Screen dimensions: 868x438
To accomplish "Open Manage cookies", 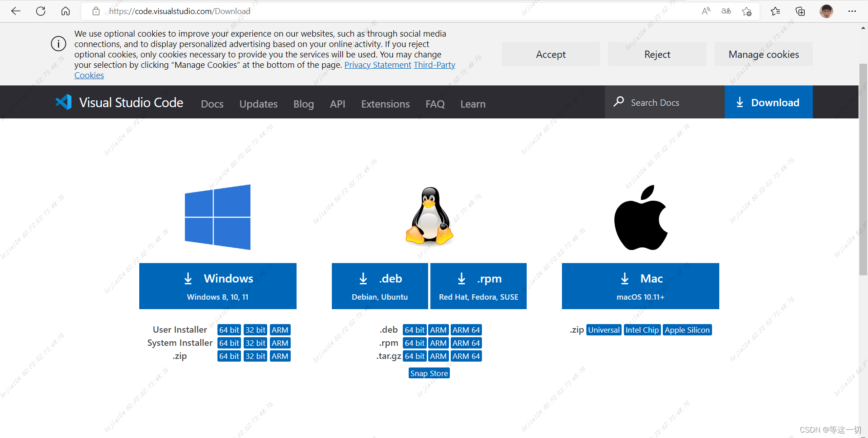I will [x=764, y=54].
